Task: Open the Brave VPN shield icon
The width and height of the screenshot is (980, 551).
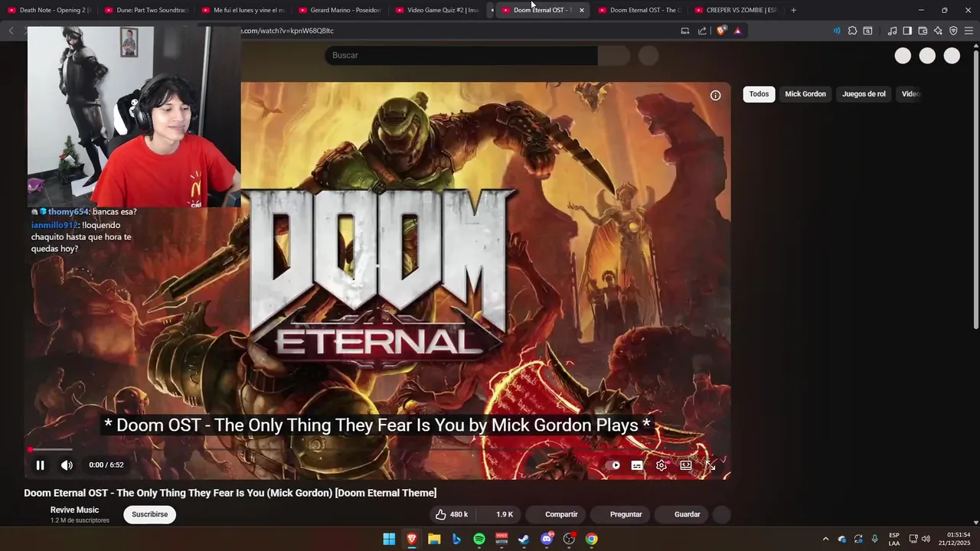Action: point(953,31)
